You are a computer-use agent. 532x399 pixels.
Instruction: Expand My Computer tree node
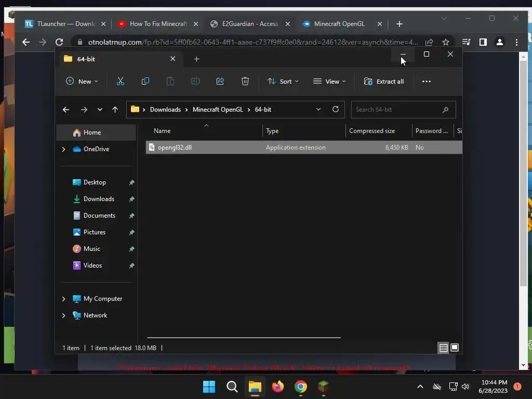[x=63, y=299]
